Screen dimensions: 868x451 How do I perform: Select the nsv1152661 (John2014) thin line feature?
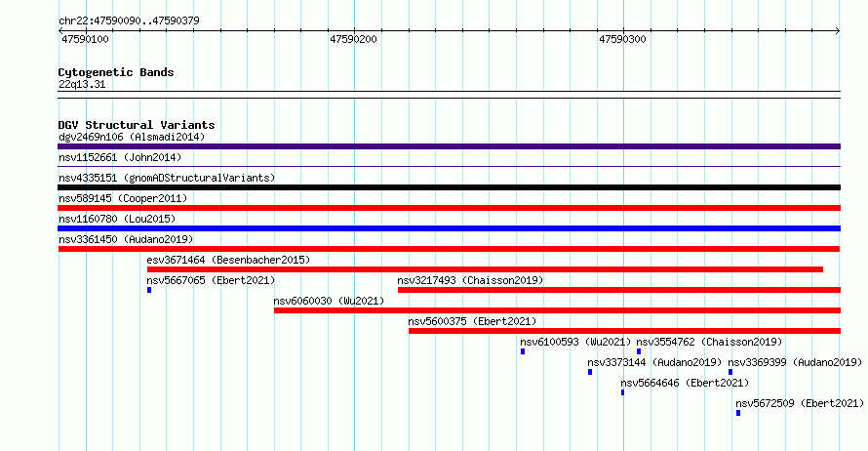[x=449, y=166]
